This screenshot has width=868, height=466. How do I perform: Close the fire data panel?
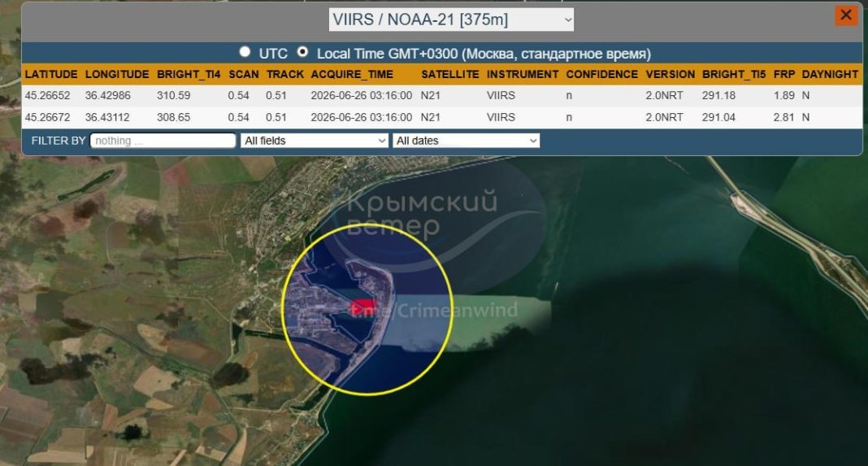click(x=846, y=15)
